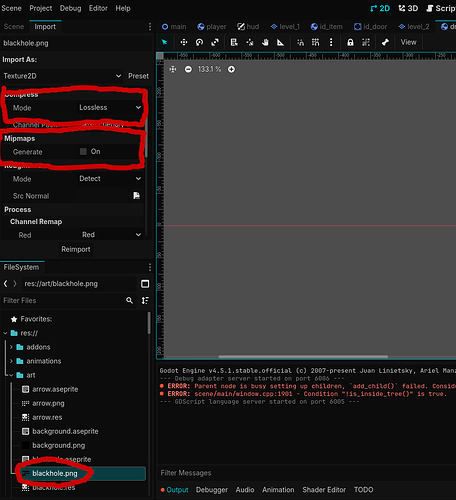Open the file sort options icon
The height and width of the screenshot is (500, 456).
(x=145, y=301)
